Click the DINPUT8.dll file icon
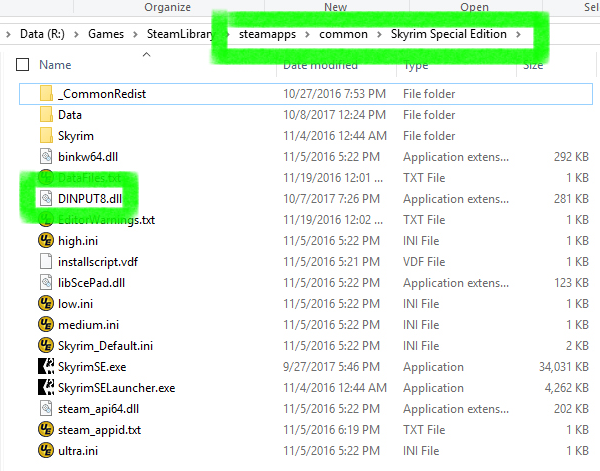This screenshot has width=600, height=471. 46,199
